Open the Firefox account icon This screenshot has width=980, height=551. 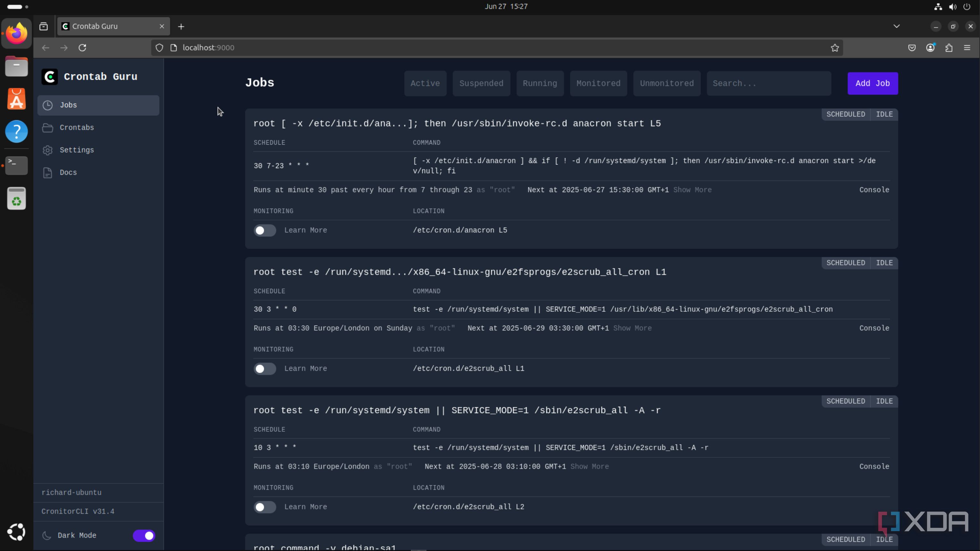click(x=931, y=47)
